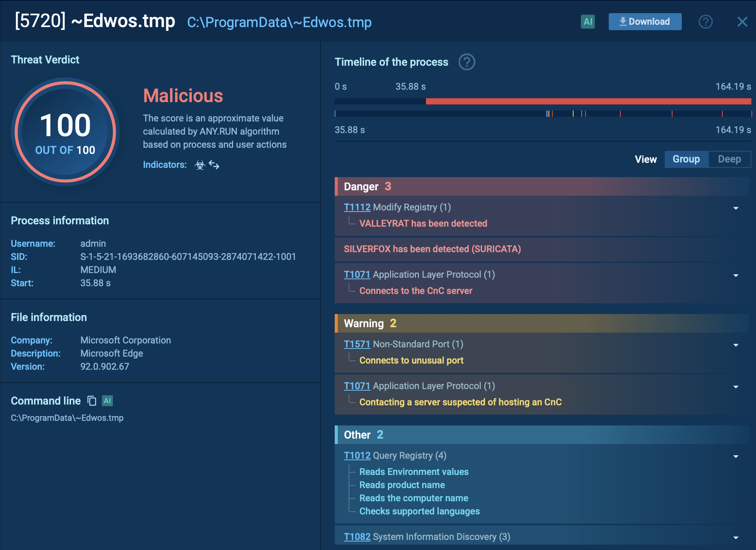Switch view to Deep mode
The image size is (756, 550).
pos(729,159)
